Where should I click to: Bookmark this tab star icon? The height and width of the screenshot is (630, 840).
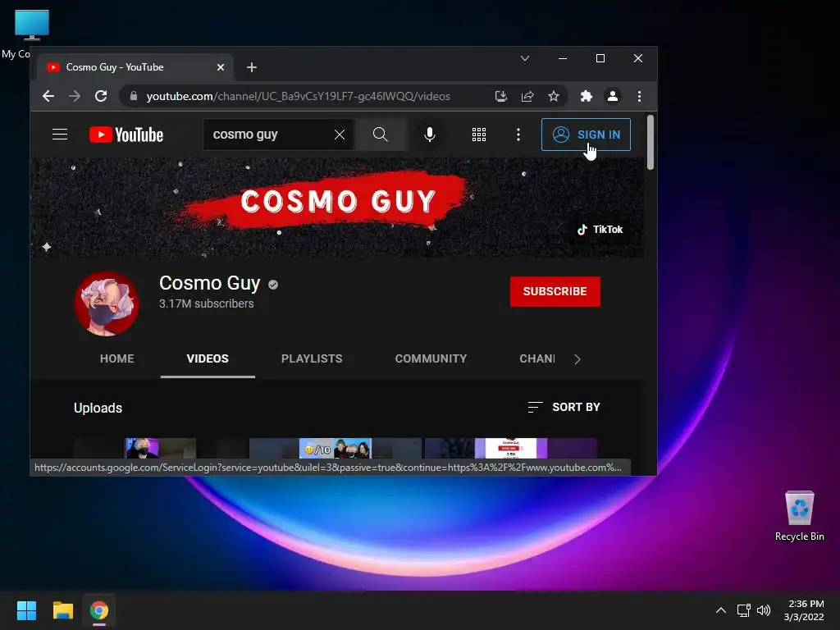[554, 96]
